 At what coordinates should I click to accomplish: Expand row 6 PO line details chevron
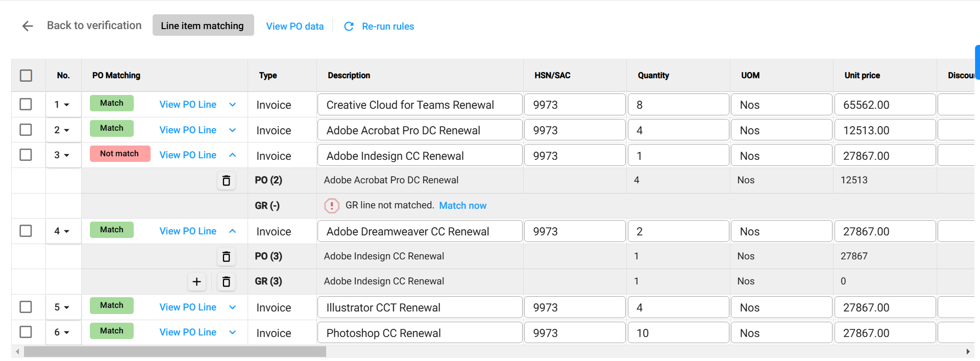click(x=233, y=332)
